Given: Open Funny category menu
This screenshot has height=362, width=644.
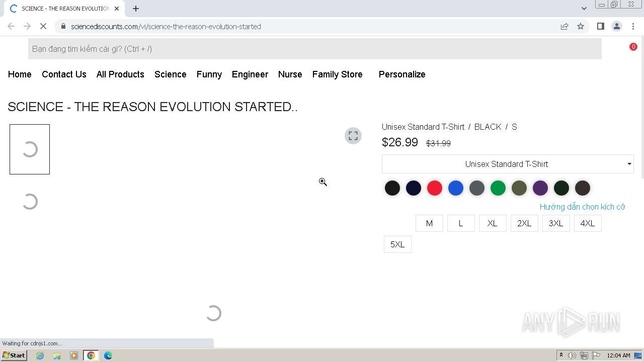Looking at the screenshot, I should tap(209, 74).
